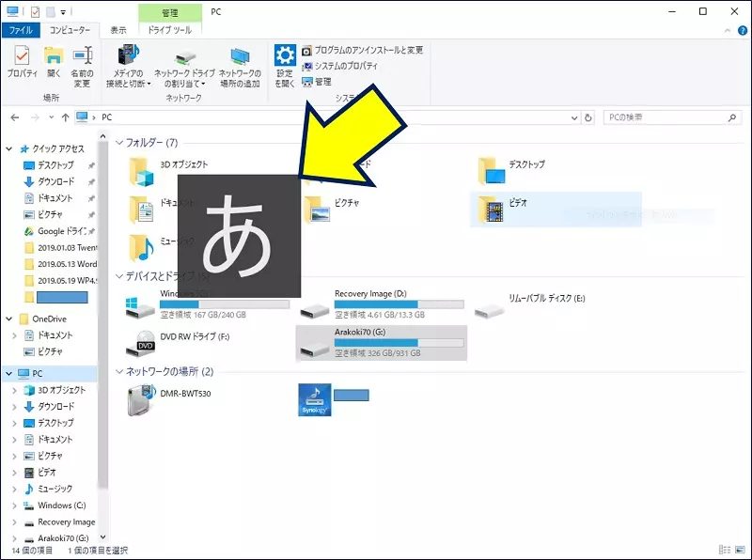Switch to details view icon

point(725,551)
